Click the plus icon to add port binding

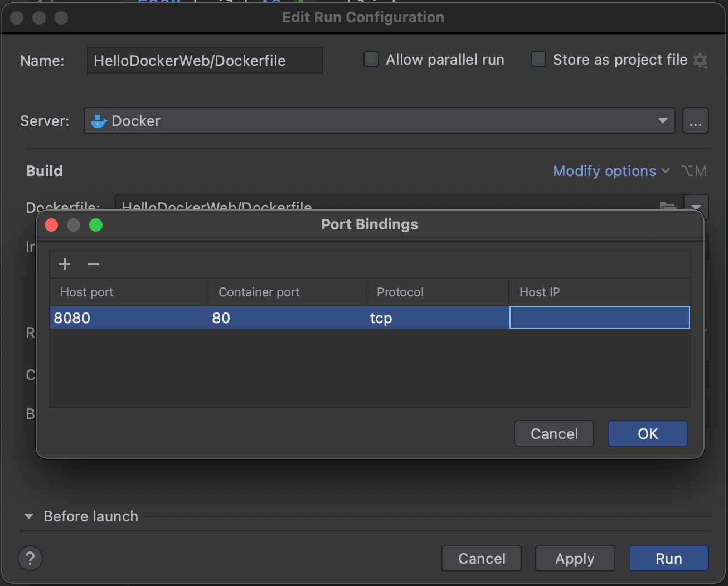point(65,264)
